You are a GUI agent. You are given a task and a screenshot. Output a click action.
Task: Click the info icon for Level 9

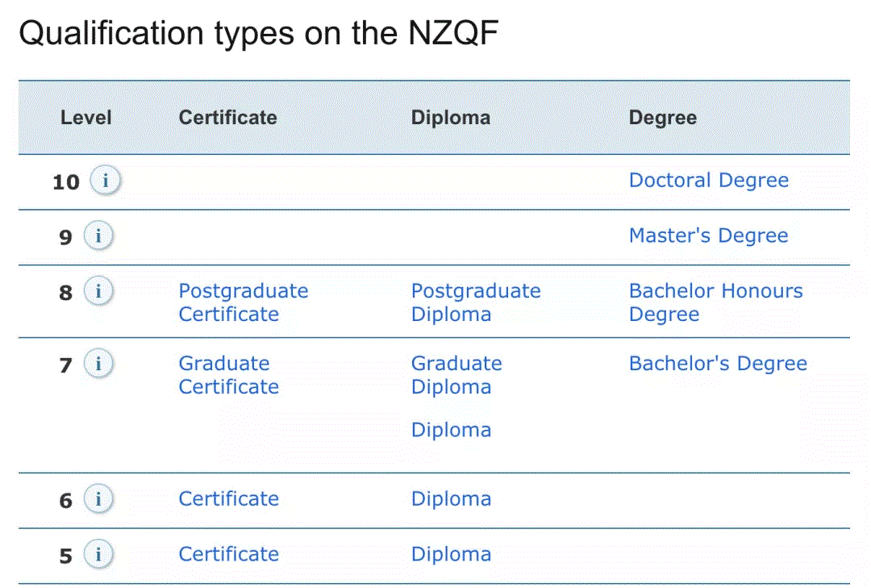coord(98,236)
